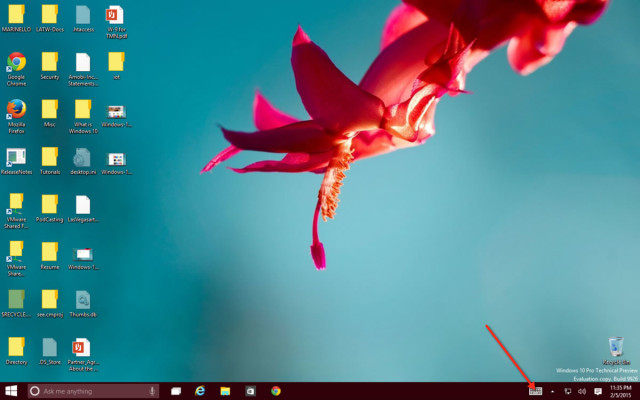Select the Thumbs.db file
The image size is (640, 400).
pyautogui.click(x=83, y=303)
